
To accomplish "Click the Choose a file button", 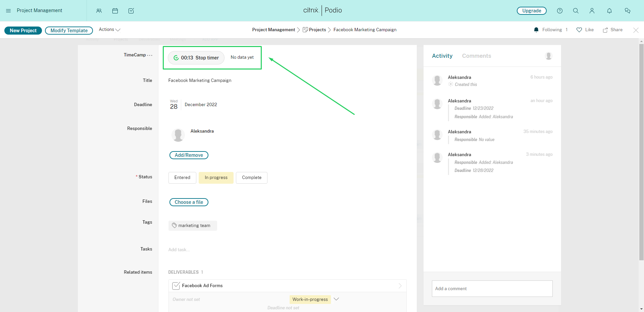I will (189, 202).
